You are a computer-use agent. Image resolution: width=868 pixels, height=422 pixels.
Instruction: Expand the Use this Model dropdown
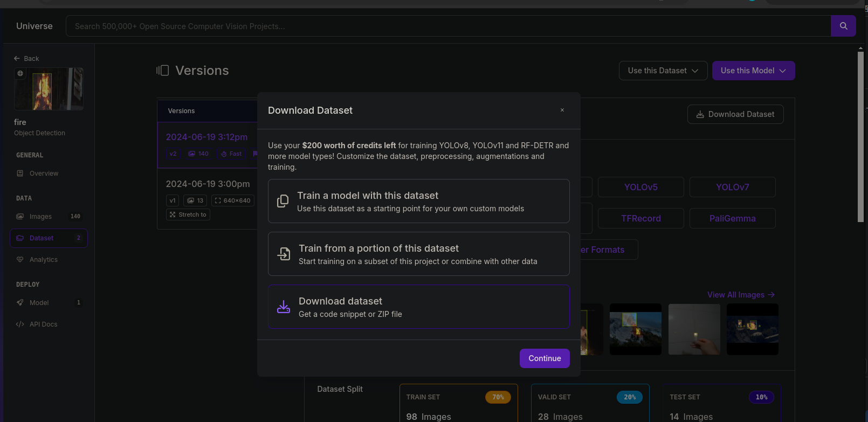[x=753, y=71]
